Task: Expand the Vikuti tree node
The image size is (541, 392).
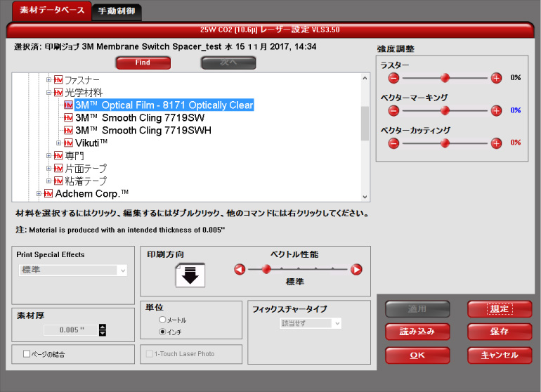Action: tap(58, 143)
